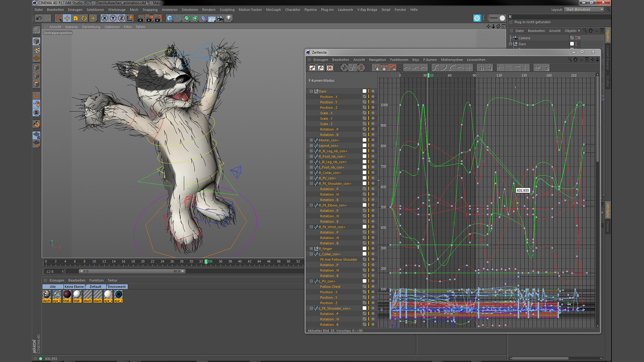The height and width of the screenshot is (362, 644).
Task: Open the Render Settings icon
Action: tap(158, 18)
